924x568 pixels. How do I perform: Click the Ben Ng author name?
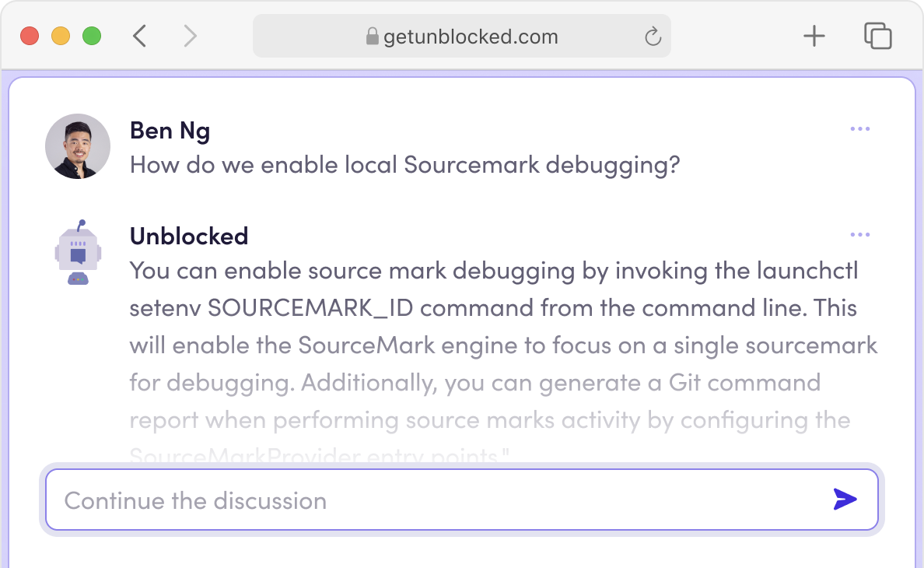(170, 131)
